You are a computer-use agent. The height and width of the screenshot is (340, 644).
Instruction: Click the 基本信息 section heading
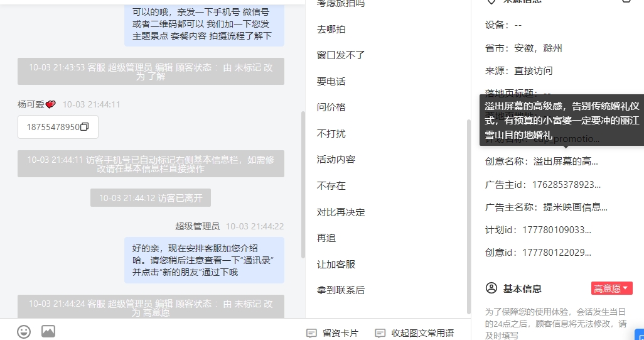[522, 288]
